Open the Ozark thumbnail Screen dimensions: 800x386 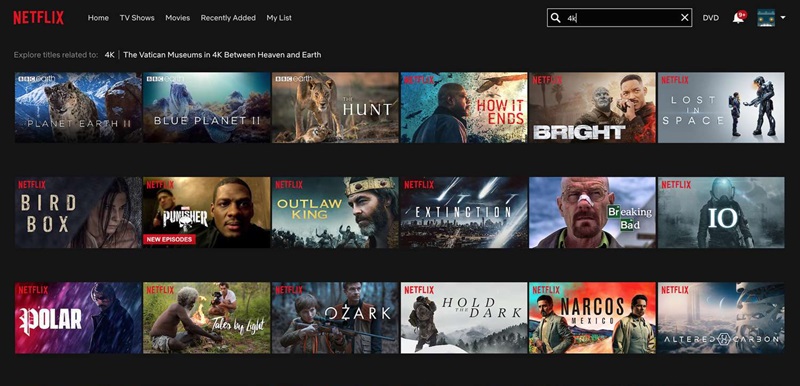point(335,318)
